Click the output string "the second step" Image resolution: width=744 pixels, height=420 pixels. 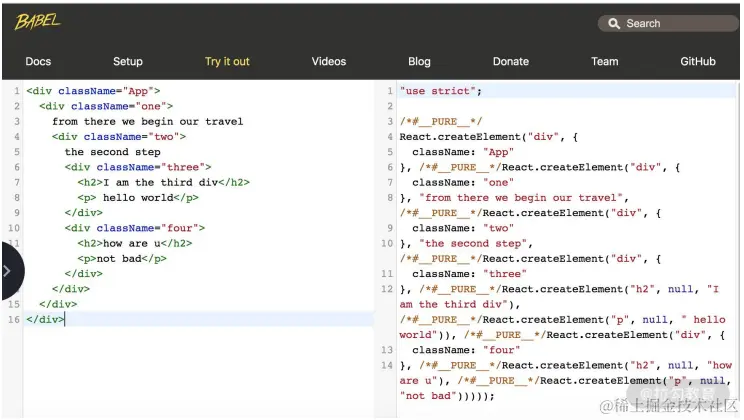[473, 243]
